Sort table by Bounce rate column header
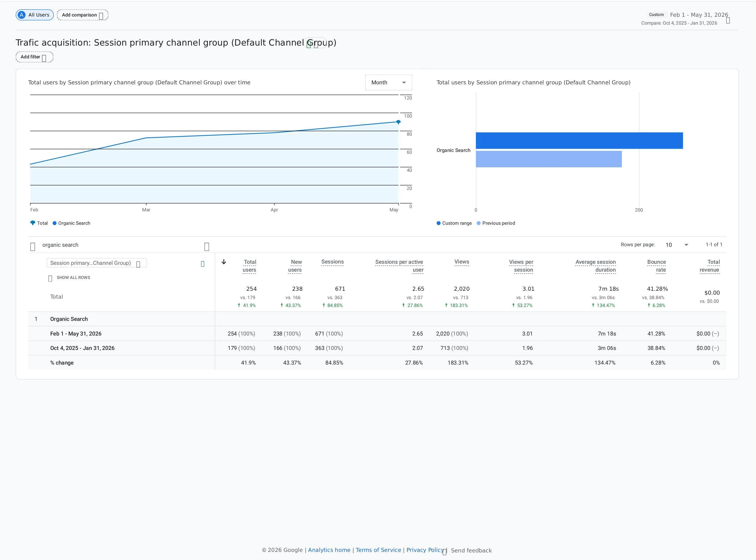Viewport: 756px width, 560px height. point(657,266)
